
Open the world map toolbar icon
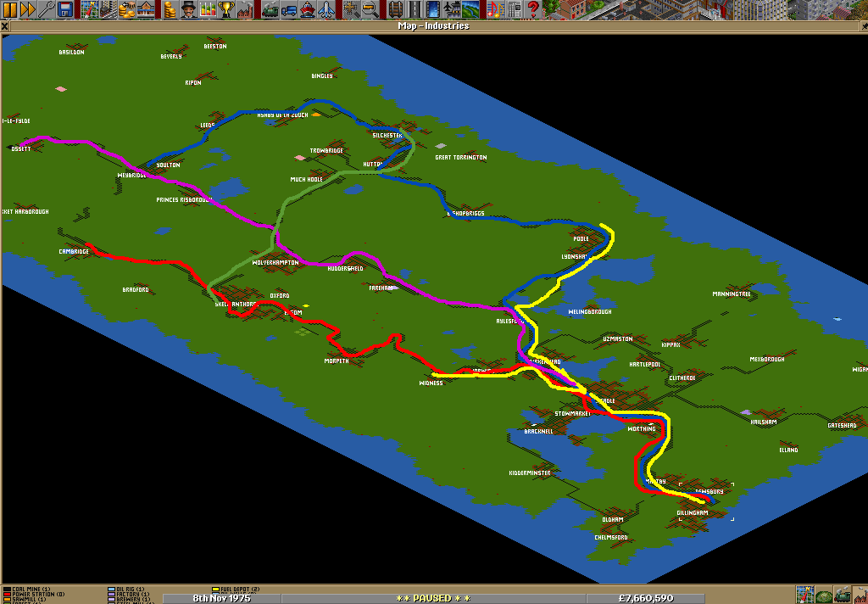click(90, 8)
